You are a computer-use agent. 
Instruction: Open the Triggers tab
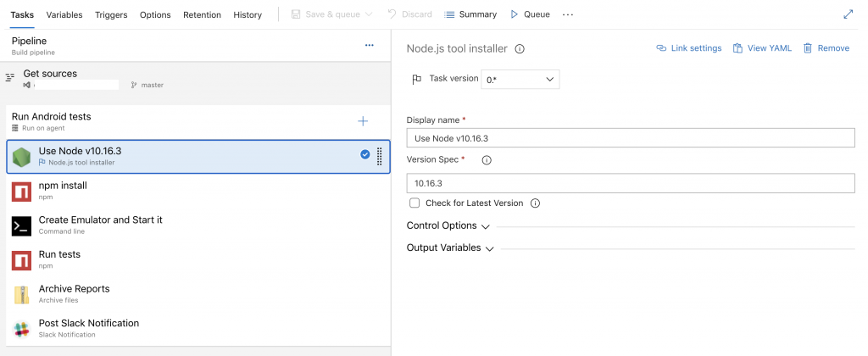pos(111,15)
